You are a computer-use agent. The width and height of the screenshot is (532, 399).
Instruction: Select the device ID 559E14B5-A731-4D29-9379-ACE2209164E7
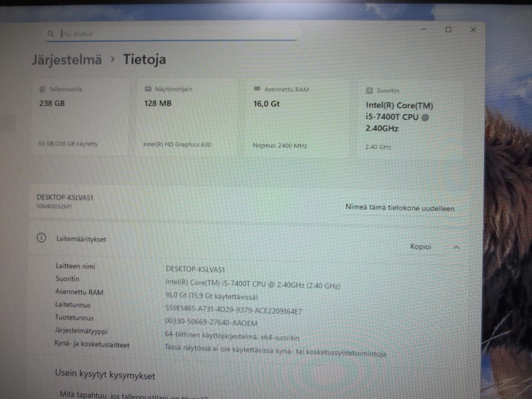[x=233, y=309]
